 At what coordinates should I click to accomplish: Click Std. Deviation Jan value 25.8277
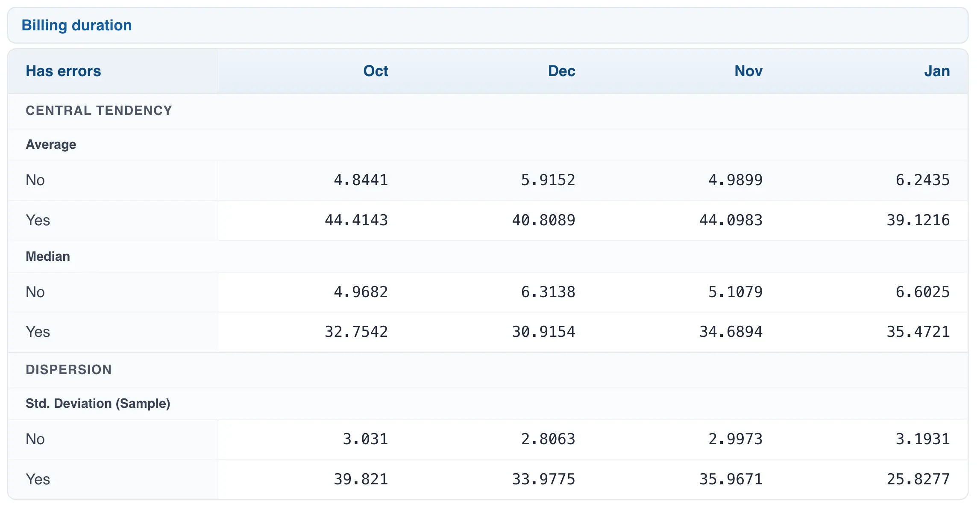(918, 479)
